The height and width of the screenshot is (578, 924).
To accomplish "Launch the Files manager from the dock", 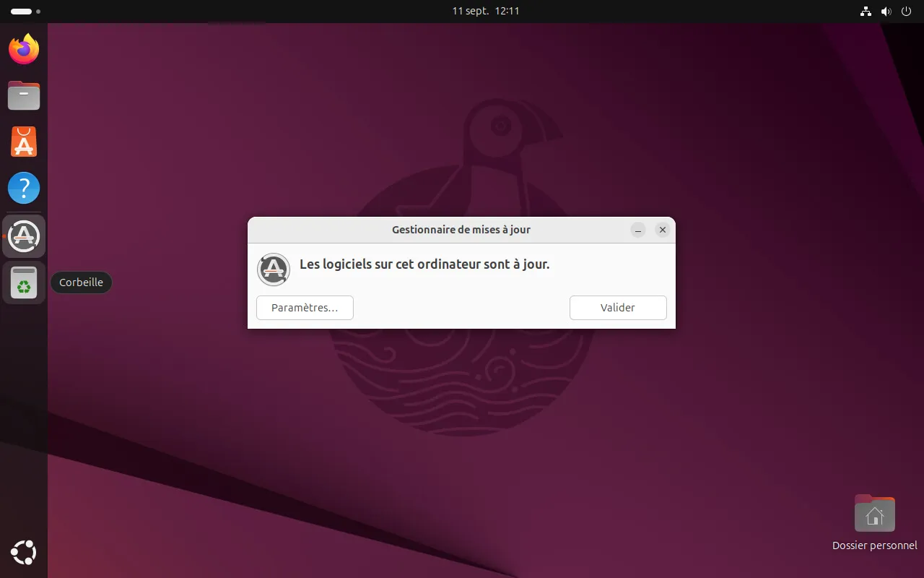I will pos(24,95).
